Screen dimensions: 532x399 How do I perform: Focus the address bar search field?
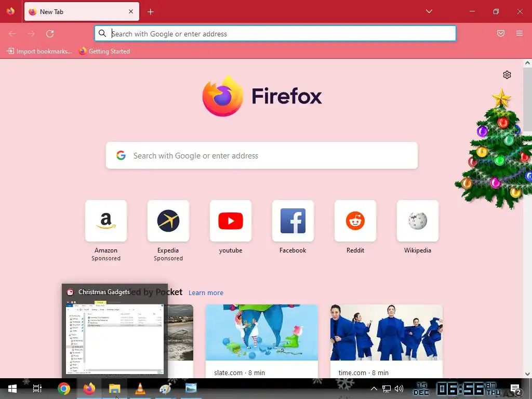click(x=275, y=34)
